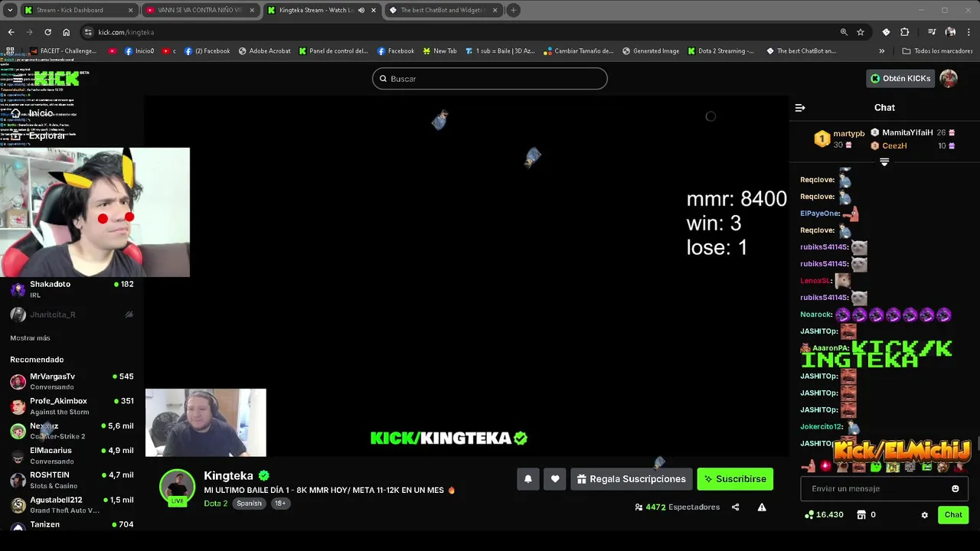This screenshot has height=551, width=980.
Task: Open Inicio in the sidebar
Action: [x=33, y=113]
